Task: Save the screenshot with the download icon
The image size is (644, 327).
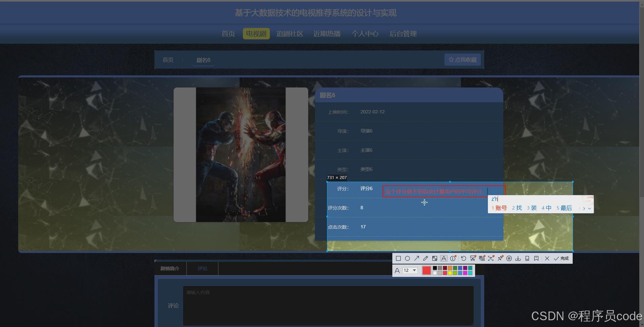Action: (x=518, y=258)
